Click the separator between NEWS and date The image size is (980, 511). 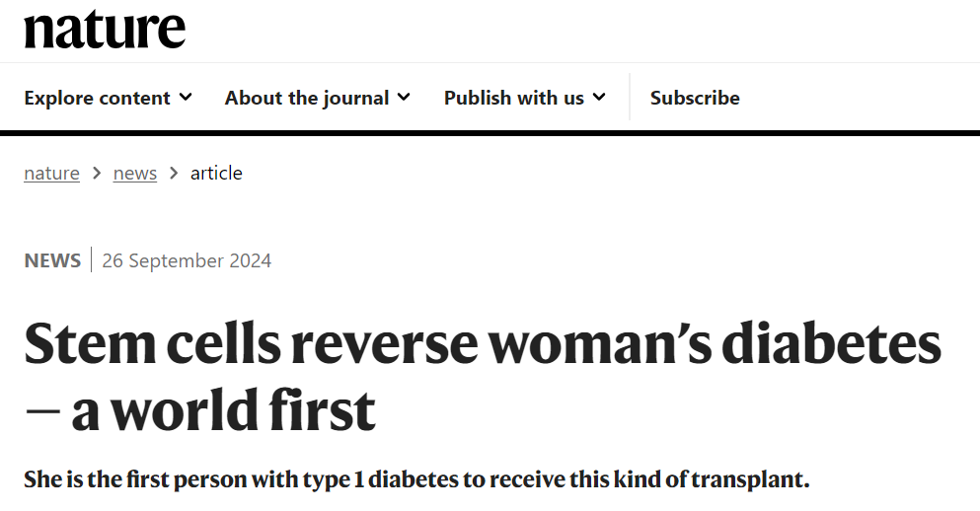(91, 260)
